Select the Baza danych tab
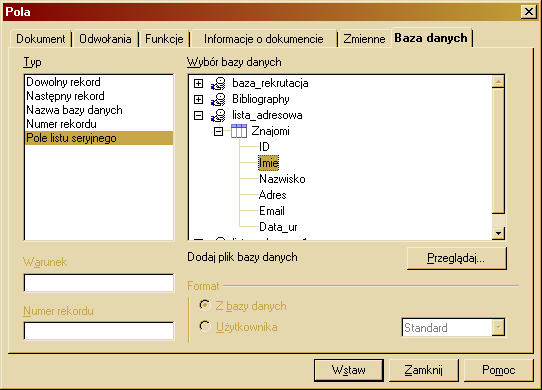Viewport: 542px width, 390px height. pyautogui.click(x=431, y=38)
